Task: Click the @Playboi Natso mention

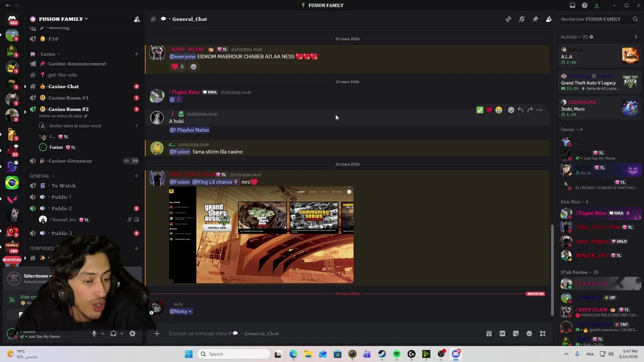Action: tap(189, 130)
